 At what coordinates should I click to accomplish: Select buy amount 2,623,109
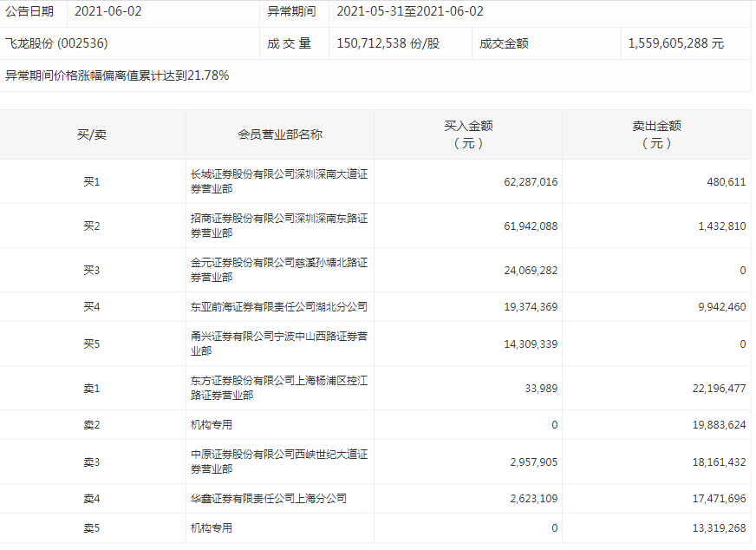point(534,498)
